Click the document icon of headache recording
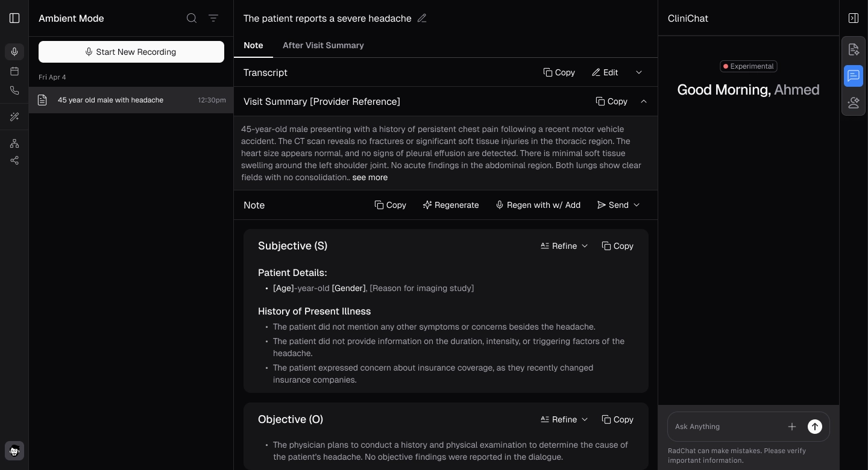 click(42, 100)
